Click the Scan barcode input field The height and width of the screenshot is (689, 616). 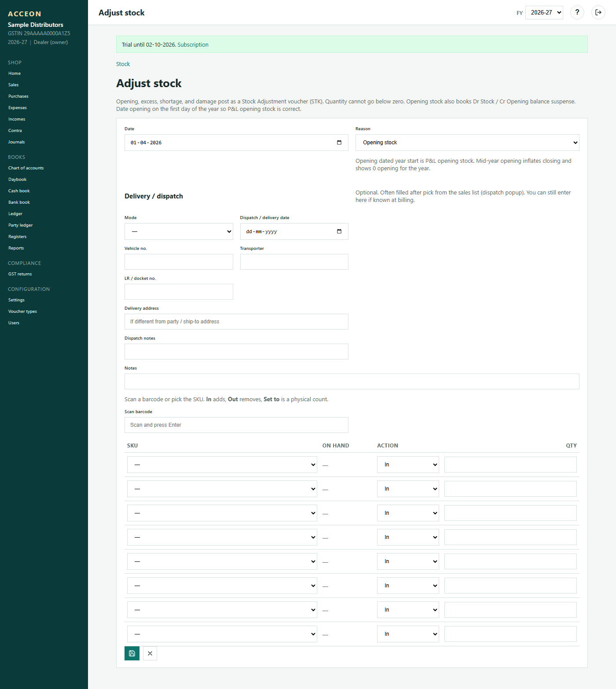(236, 425)
